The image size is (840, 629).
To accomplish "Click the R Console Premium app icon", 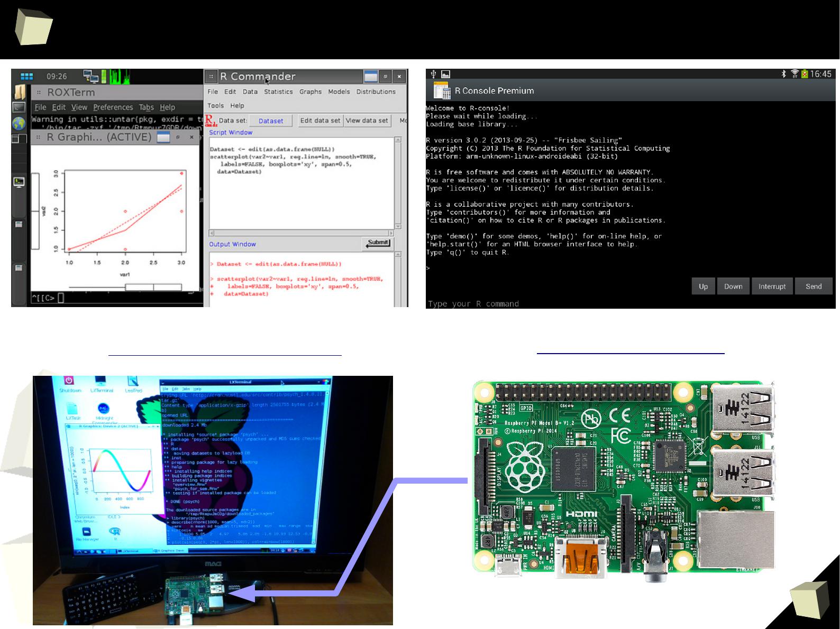I will (x=442, y=90).
